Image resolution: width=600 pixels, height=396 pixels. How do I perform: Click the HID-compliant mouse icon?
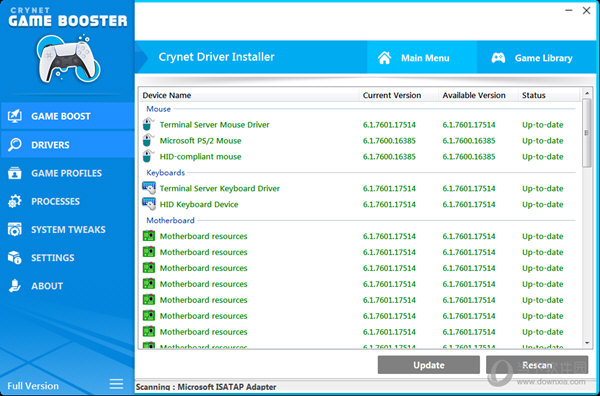[x=148, y=156]
